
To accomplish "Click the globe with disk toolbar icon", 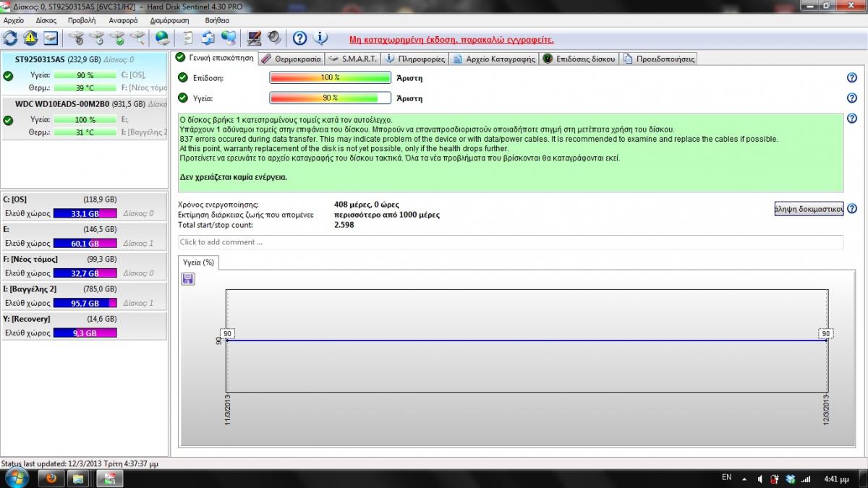I will (x=162, y=38).
